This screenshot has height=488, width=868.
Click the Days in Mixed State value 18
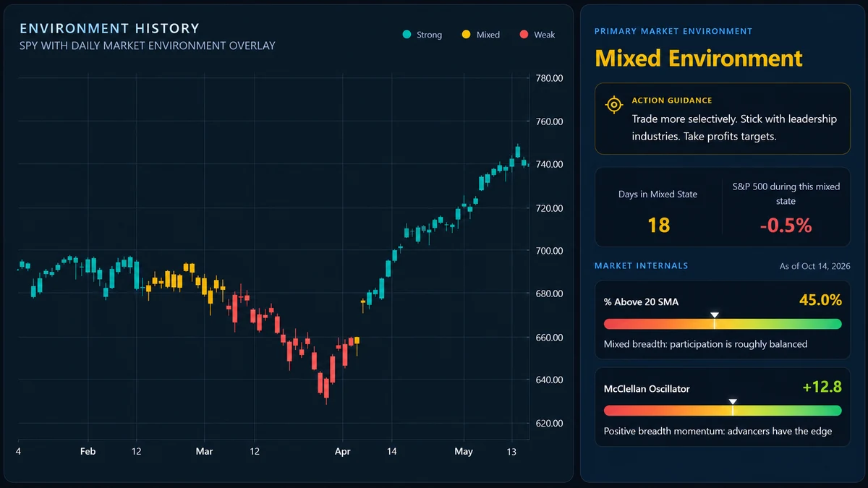click(x=658, y=225)
